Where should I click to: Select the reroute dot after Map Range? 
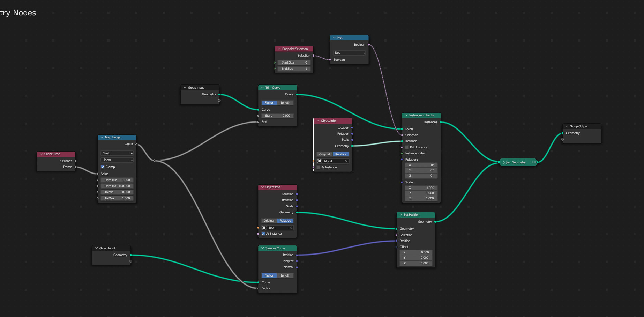(154, 161)
